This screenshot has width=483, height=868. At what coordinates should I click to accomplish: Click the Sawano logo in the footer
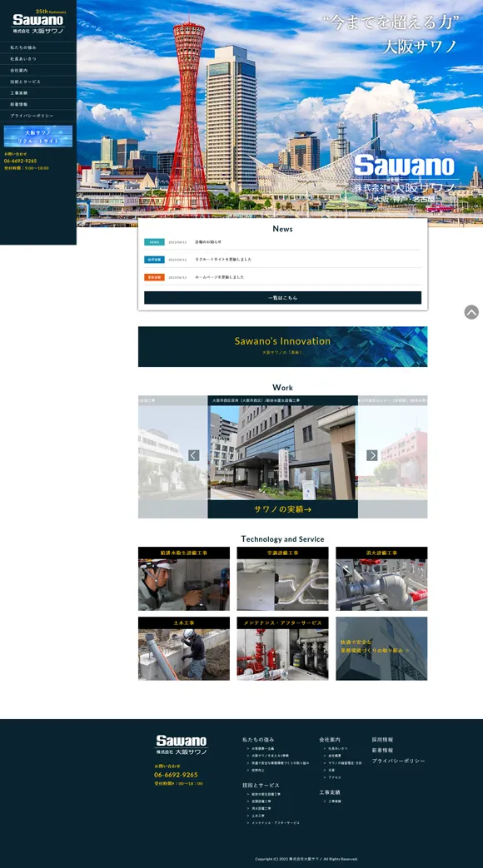click(182, 745)
